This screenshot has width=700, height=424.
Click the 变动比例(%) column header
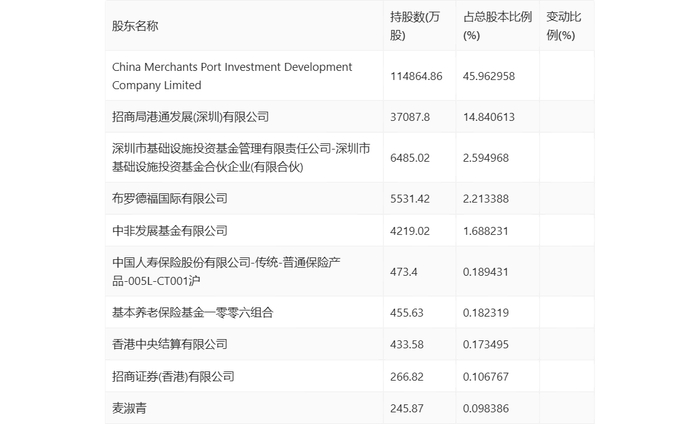tap(567, 26)
